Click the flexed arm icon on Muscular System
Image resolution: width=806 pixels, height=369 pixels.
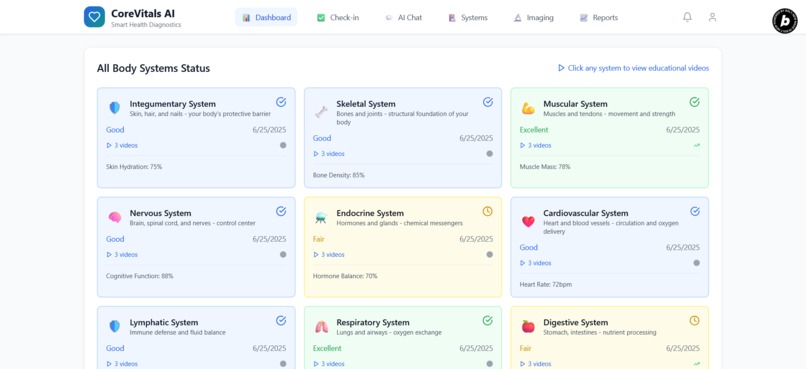pos(528,108)
